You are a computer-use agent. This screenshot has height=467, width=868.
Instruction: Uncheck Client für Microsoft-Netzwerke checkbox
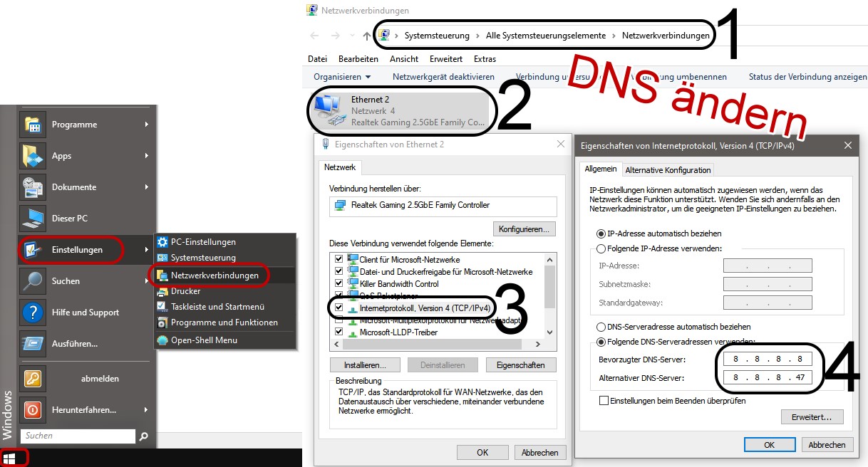coord(339,260)
